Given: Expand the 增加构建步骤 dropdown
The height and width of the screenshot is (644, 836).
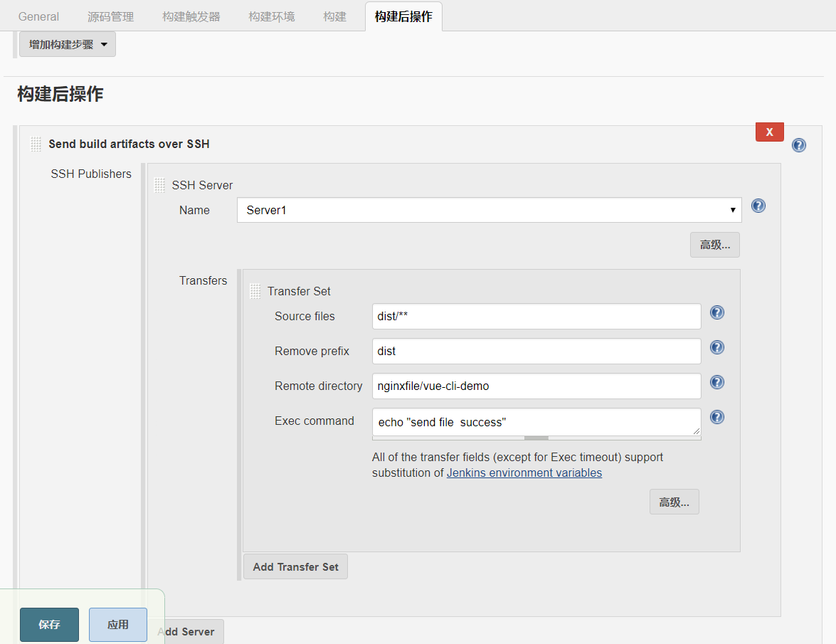Looking at the screenshot, I should pyautogui.click(x=68, y=44).
